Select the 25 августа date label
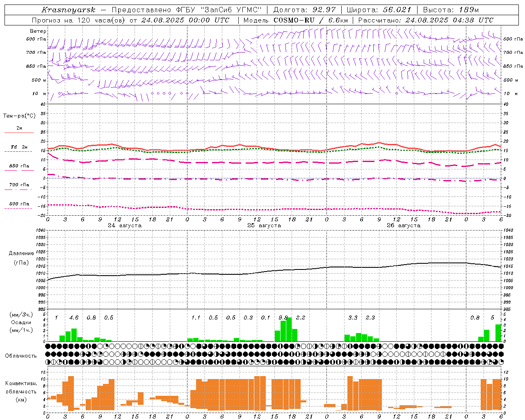Image resolution: width=525 pixels, height=420 pixels. point(264,226)
